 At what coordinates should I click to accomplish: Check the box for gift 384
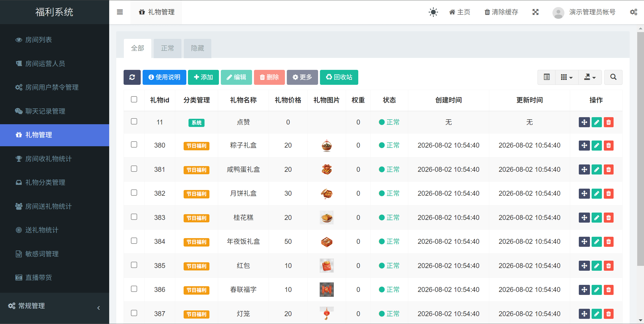[134, 241]
